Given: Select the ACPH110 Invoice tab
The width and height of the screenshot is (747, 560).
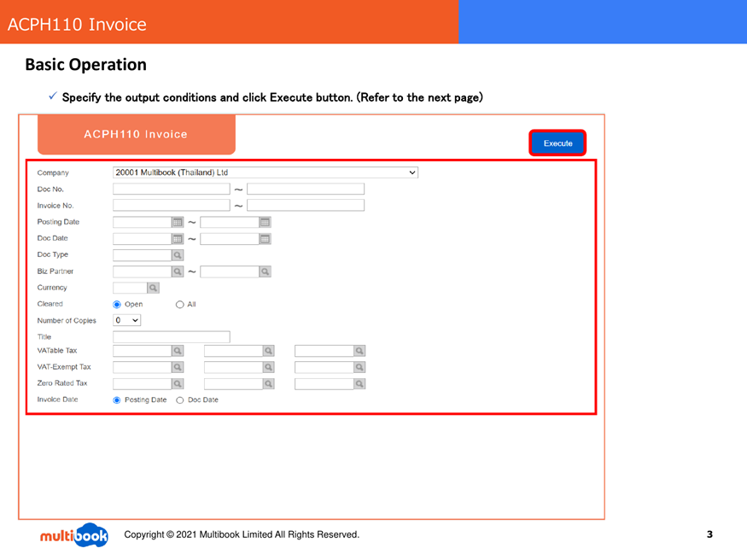Looking at the screenshot, I should point(137,134).
